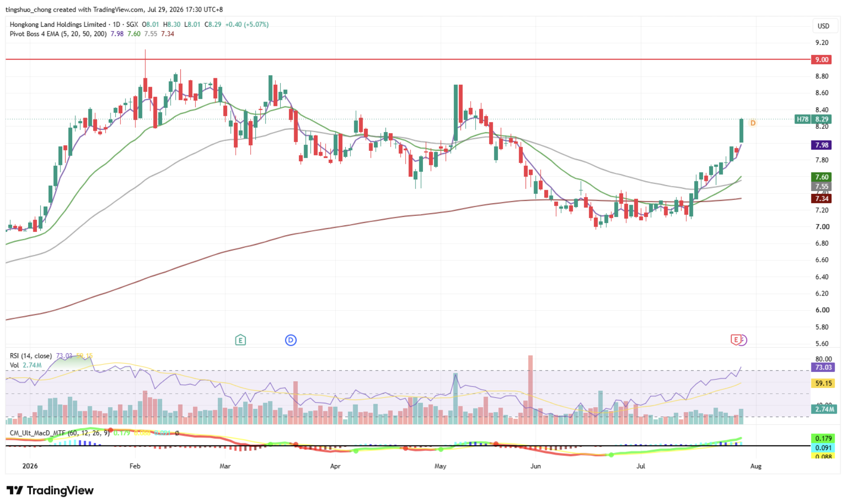846x504 pixels.
Task: Click the 7.98 value in the EMA legend
Action: (x=117, y=34)
